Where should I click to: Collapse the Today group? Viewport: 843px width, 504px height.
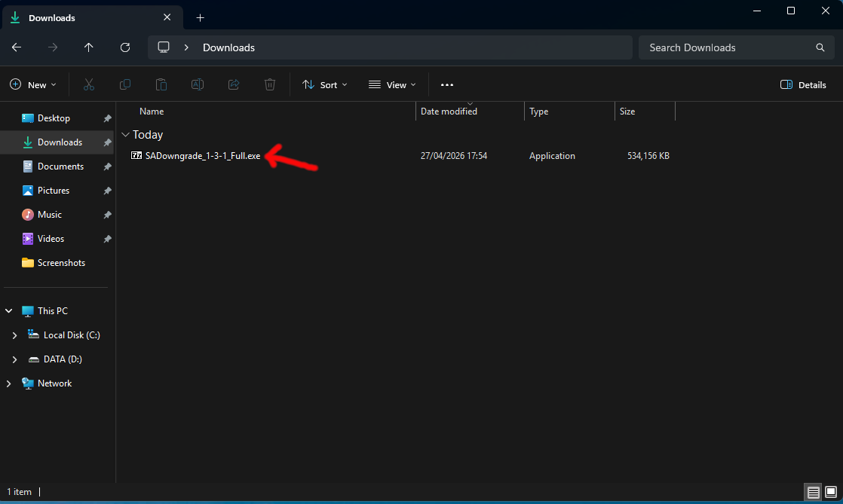click(x=125, y=135)
